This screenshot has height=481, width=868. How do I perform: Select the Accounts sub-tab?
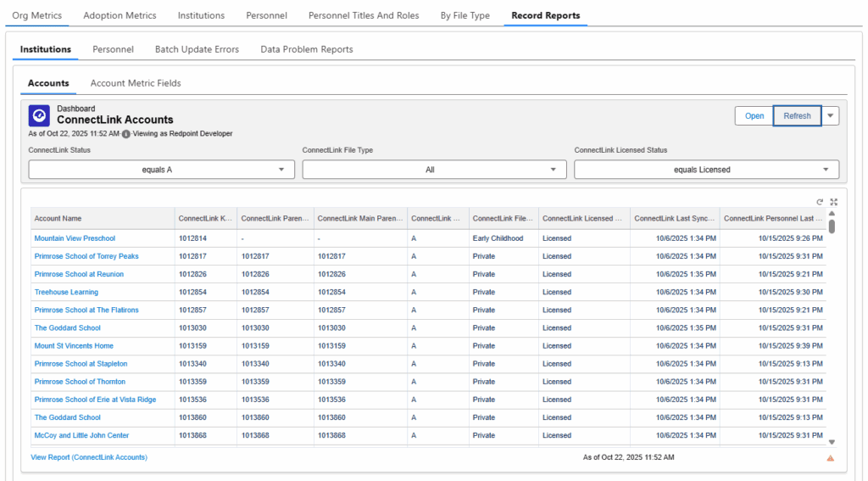pos(48,83)
